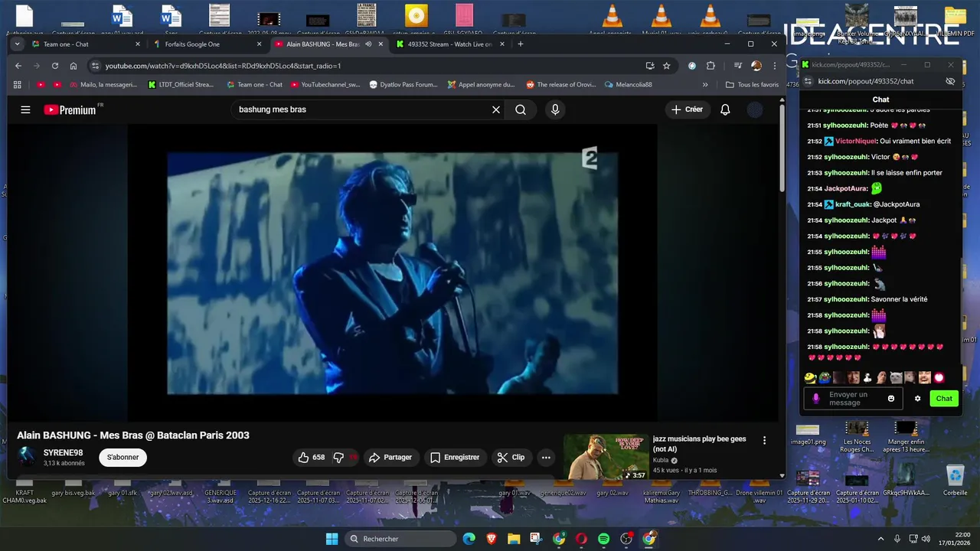Click the Clip button
Viewport: 980px width, 551px height.
(511, 458)
